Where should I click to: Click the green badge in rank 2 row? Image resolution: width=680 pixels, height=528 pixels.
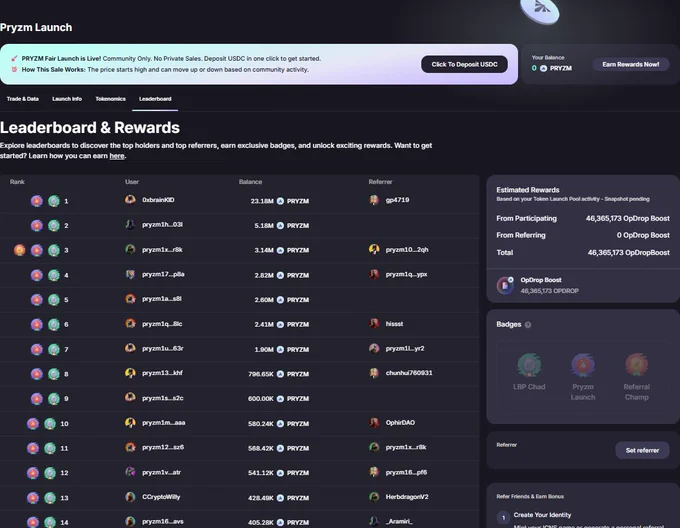(x=54, y=225)
